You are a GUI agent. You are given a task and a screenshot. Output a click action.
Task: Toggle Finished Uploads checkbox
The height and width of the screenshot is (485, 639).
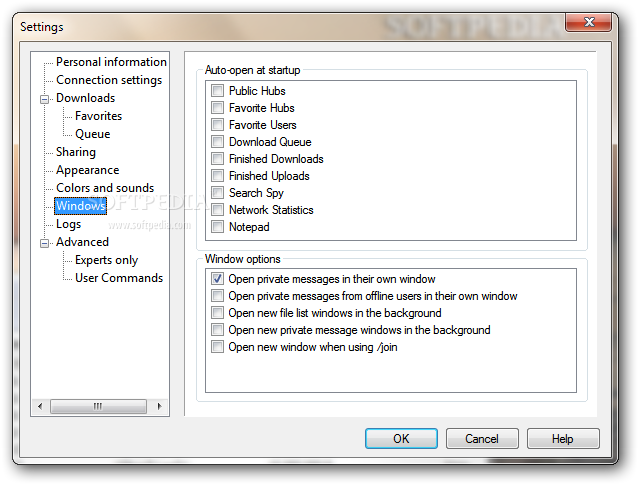(217, 175)
